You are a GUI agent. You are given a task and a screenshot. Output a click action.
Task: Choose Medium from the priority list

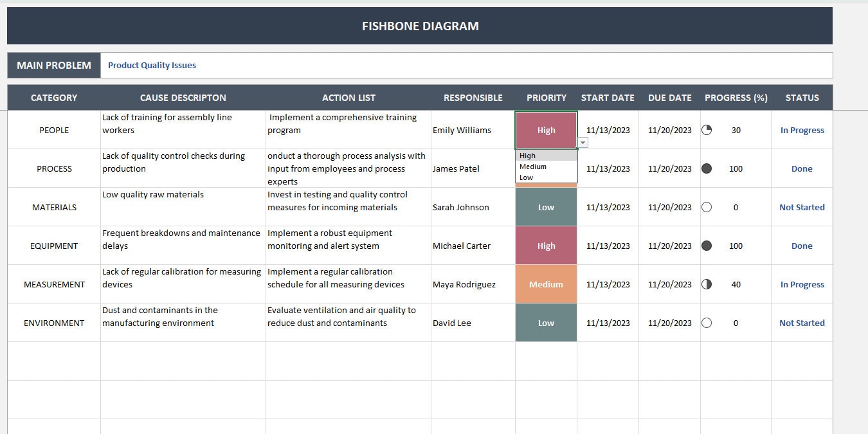click(x=546, y=167)
